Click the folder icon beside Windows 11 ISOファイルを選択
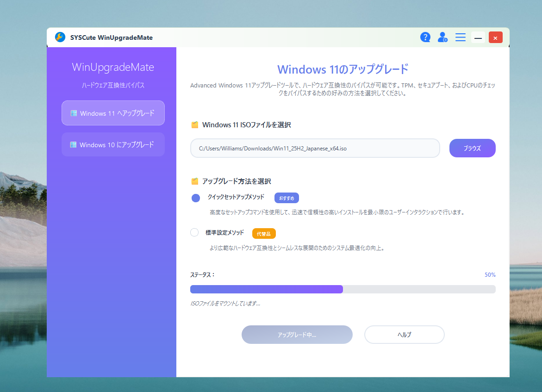The height and width of the screenshot is (392, 542). 194,124
